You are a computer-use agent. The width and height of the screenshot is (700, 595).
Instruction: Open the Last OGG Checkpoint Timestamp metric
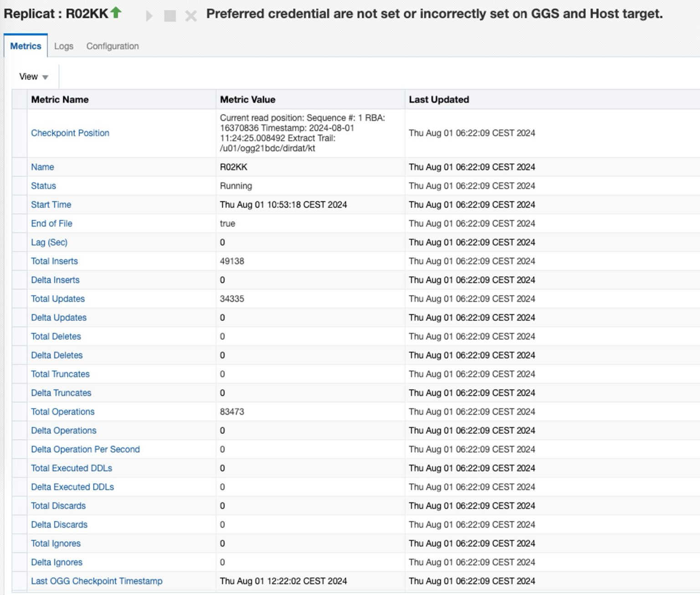97,581
